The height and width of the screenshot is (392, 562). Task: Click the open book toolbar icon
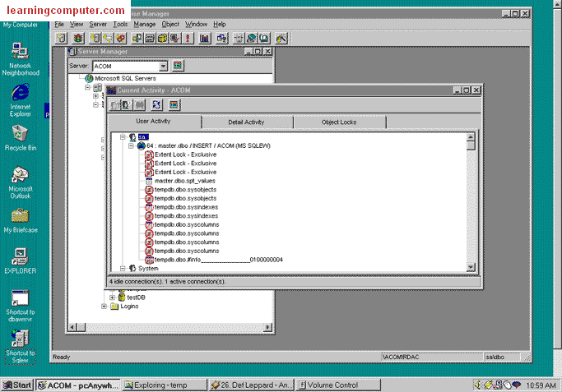264,38
